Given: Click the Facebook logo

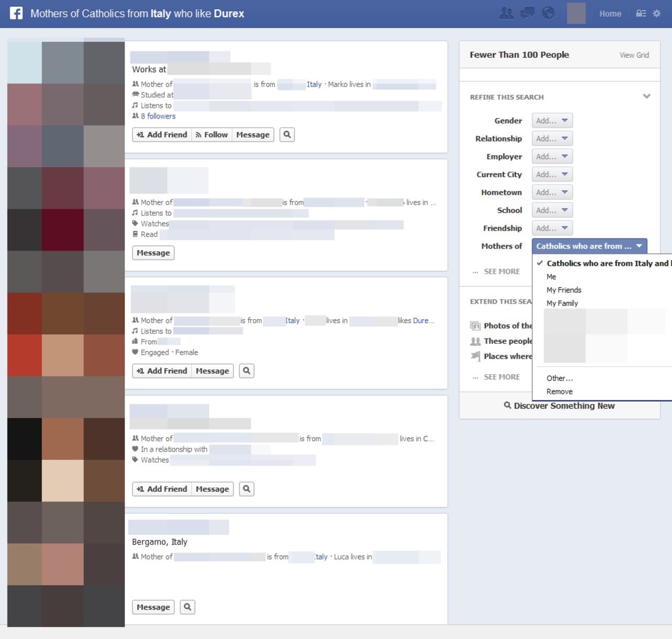Looking at the screenshot, I should pyautogui.click(x=16, y=13).
